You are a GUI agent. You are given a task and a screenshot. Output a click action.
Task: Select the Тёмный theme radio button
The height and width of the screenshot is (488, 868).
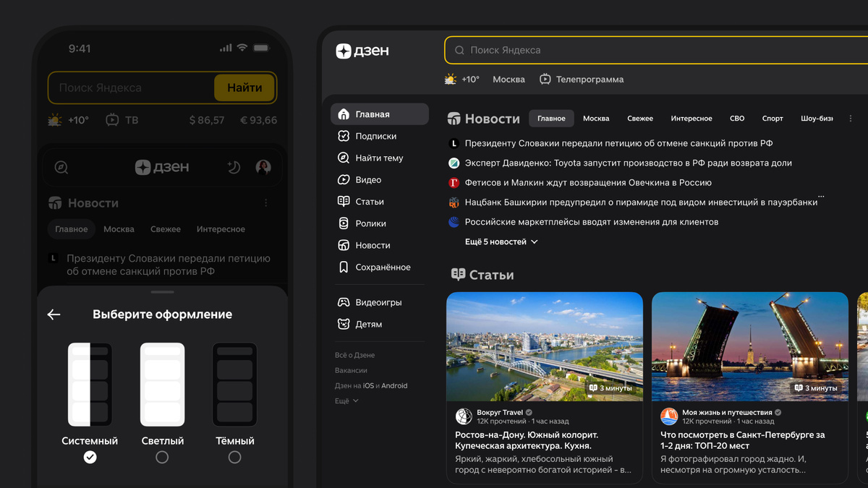pyautogui.click(x=234, y=457)
